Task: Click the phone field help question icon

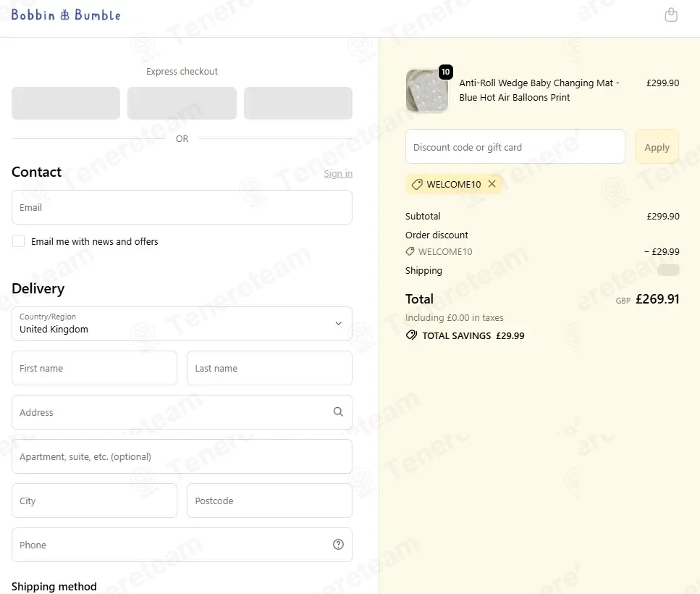Action: click(338, 545)
